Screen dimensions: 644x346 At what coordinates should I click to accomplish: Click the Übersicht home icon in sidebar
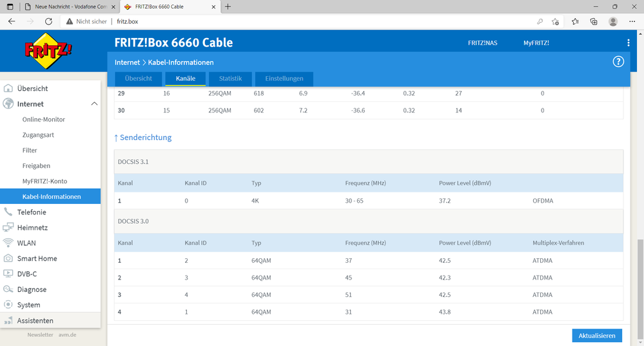click(8, 88)
